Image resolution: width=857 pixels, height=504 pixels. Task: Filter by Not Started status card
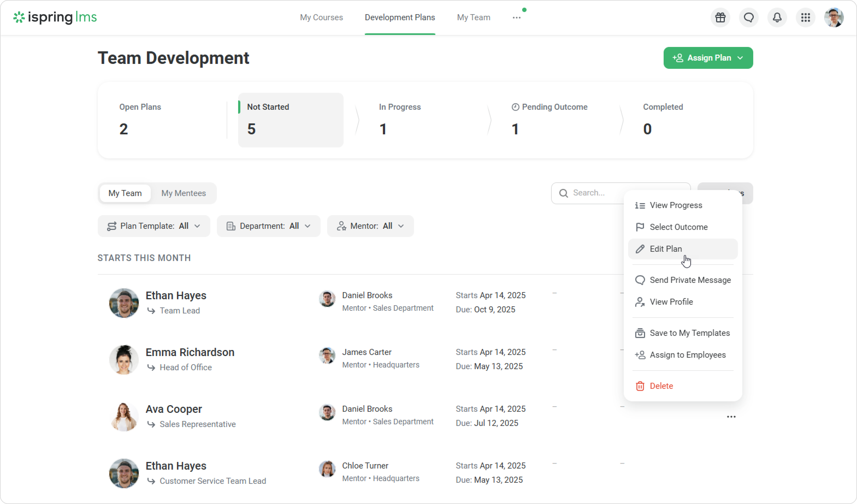tap(290, 120)
